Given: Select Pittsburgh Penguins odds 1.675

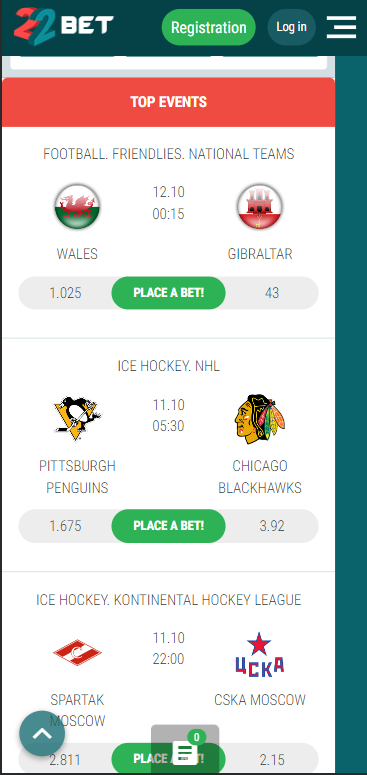Looking at the screenshot, I should [65, 525].
